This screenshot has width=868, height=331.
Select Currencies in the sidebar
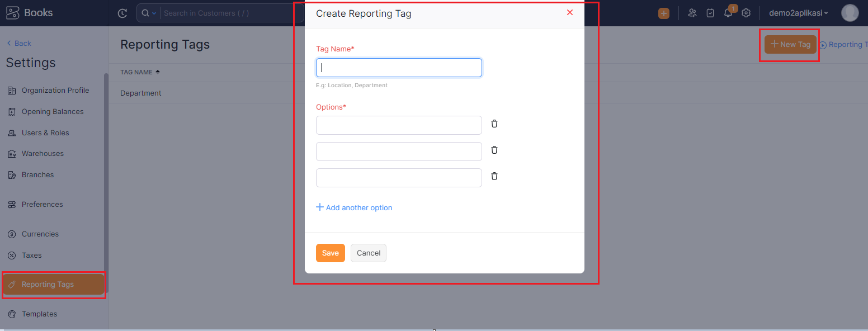pyautogui.click(x=40, y=234)
